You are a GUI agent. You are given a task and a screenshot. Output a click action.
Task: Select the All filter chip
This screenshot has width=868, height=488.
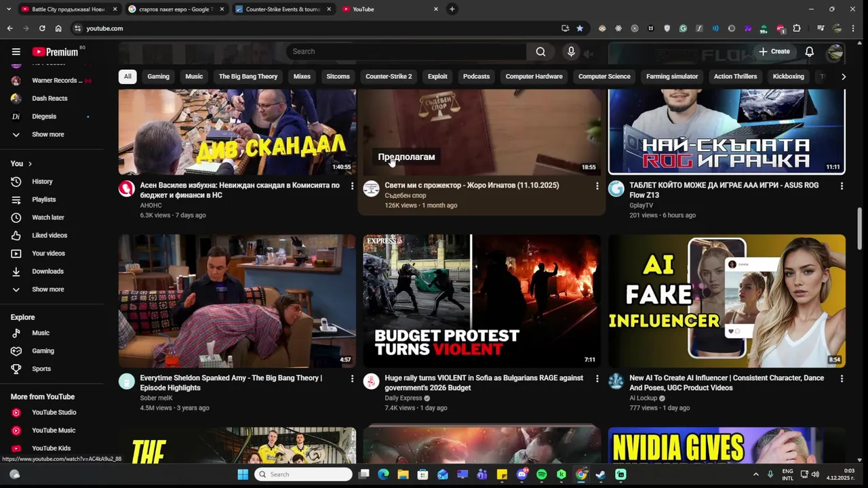(127, 77)
